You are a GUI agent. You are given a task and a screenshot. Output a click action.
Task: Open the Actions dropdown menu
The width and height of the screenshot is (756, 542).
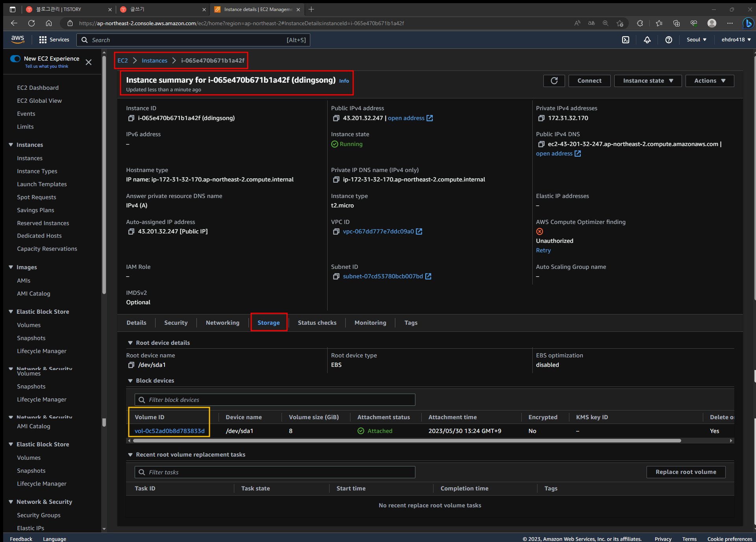click(710, 81)
